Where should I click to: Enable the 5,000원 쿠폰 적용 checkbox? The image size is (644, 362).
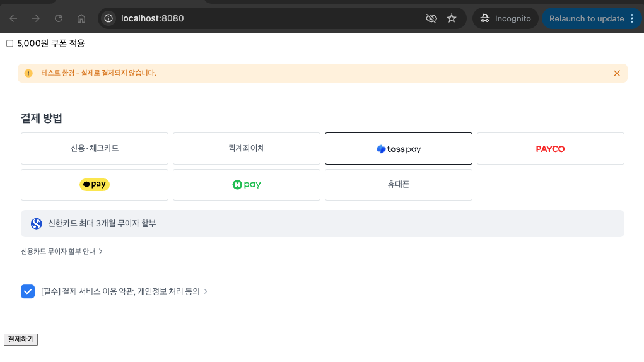tap(10, 44)
